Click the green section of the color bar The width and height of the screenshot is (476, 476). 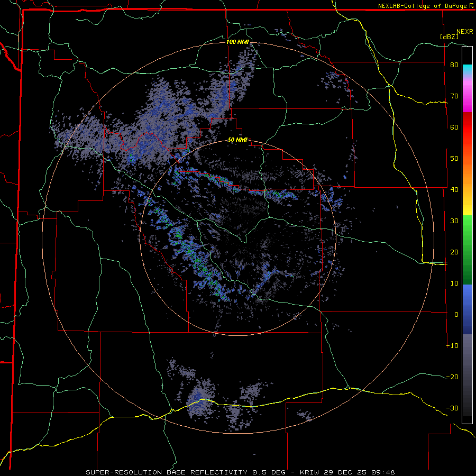pos(467,250)
